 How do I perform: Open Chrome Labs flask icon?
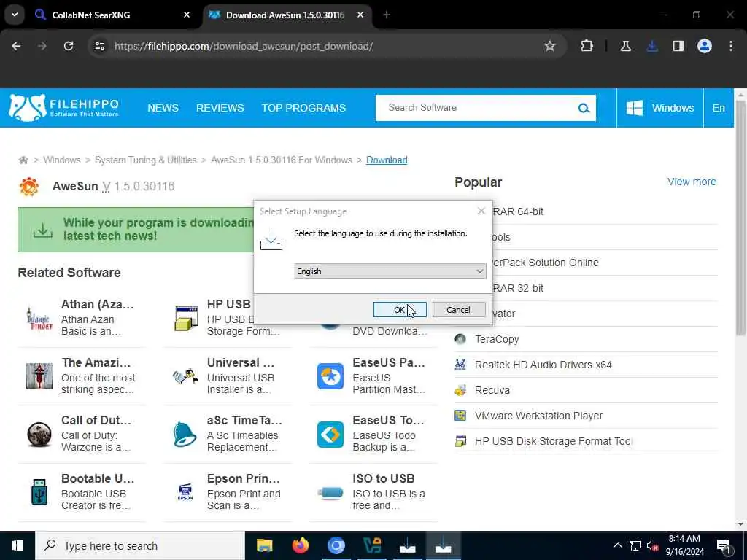click(625, 46)
